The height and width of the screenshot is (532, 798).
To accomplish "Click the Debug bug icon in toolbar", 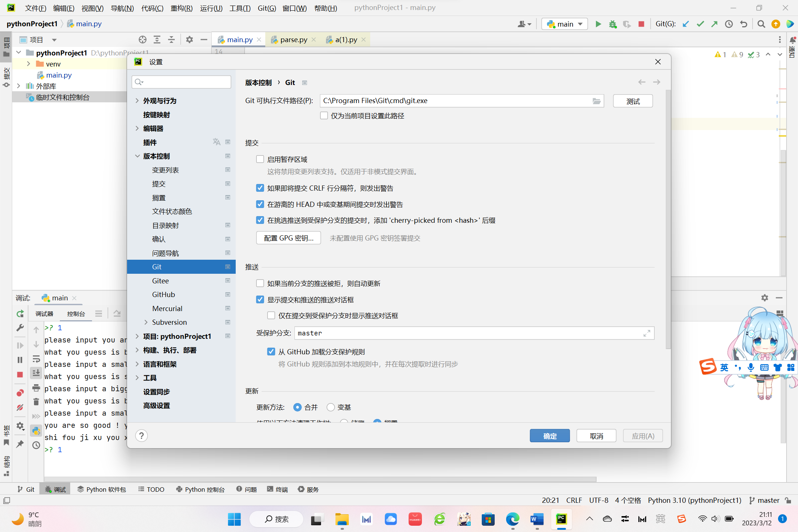I will pyautogui.click(x=613, y=24).
